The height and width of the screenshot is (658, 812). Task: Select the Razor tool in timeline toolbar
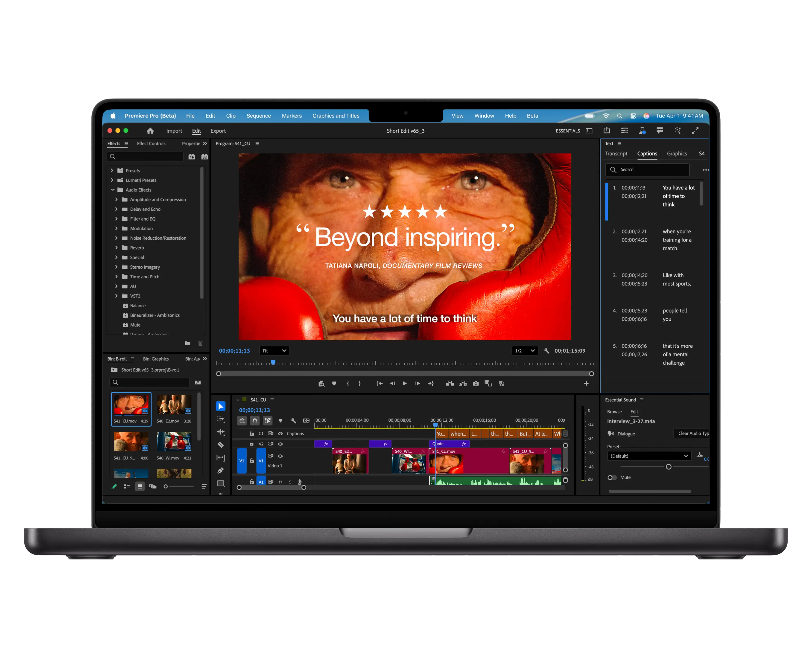pyautogui.click(x=221, y=445)
